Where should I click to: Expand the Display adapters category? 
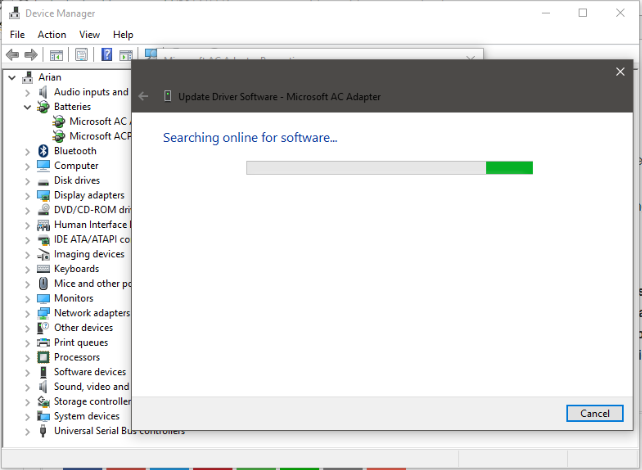pyautogui.click(x=27, y=196)
